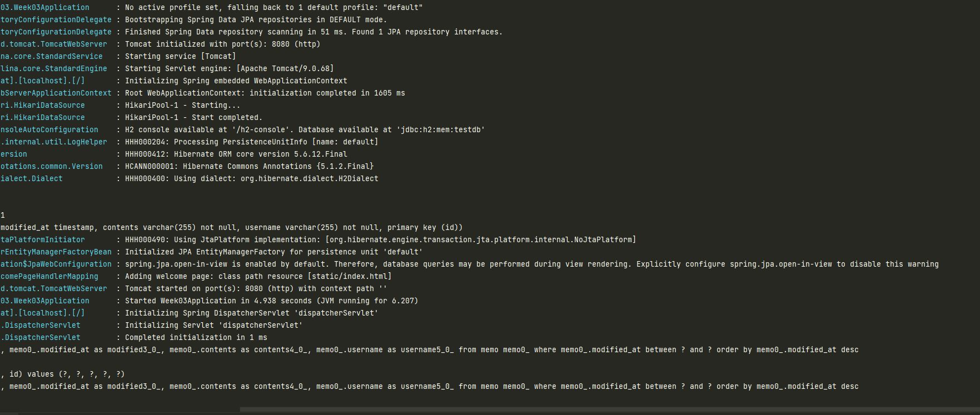Viewport: 980px width, 415px height.
Task: Click the 'Started Week03Application in 4.938 seconds' line
Action: point(272,301)
